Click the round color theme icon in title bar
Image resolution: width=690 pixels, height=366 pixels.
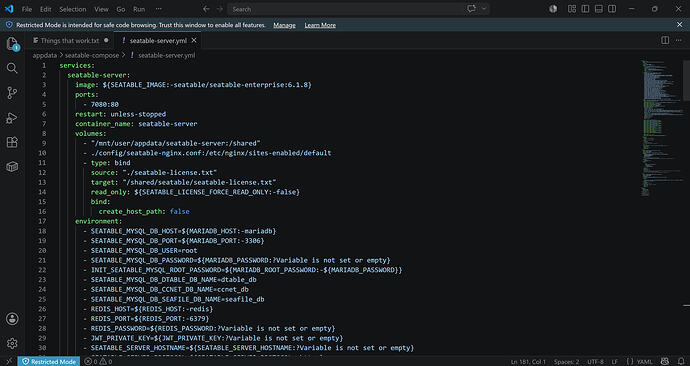(553, 9)
